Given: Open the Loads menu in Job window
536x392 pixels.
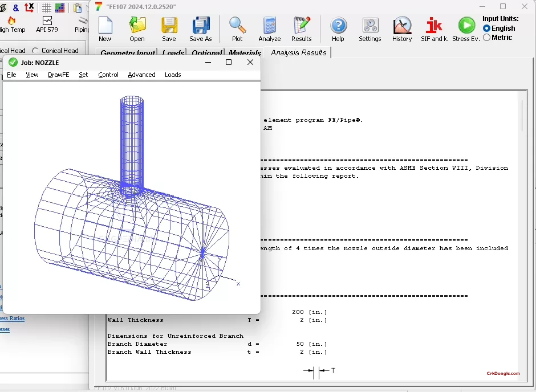Looking at the screenshot, I should tap(173, 75).
